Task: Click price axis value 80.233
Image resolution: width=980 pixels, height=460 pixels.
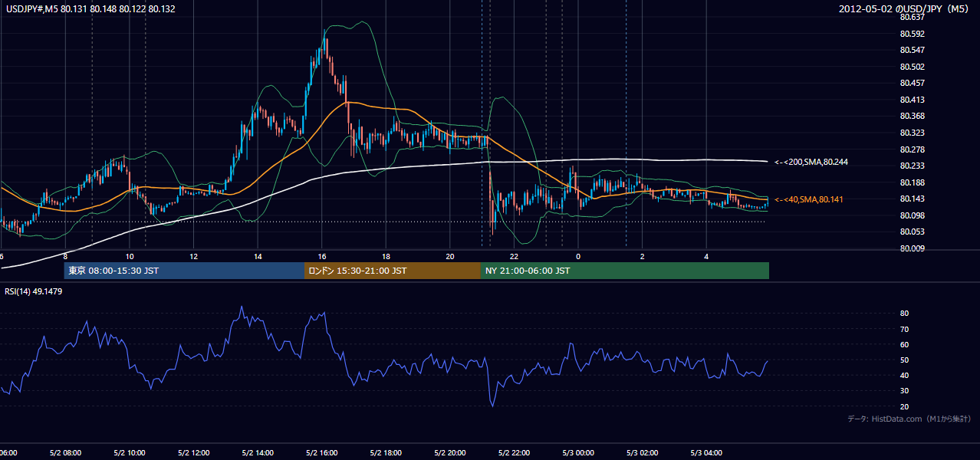Action: 912,166
